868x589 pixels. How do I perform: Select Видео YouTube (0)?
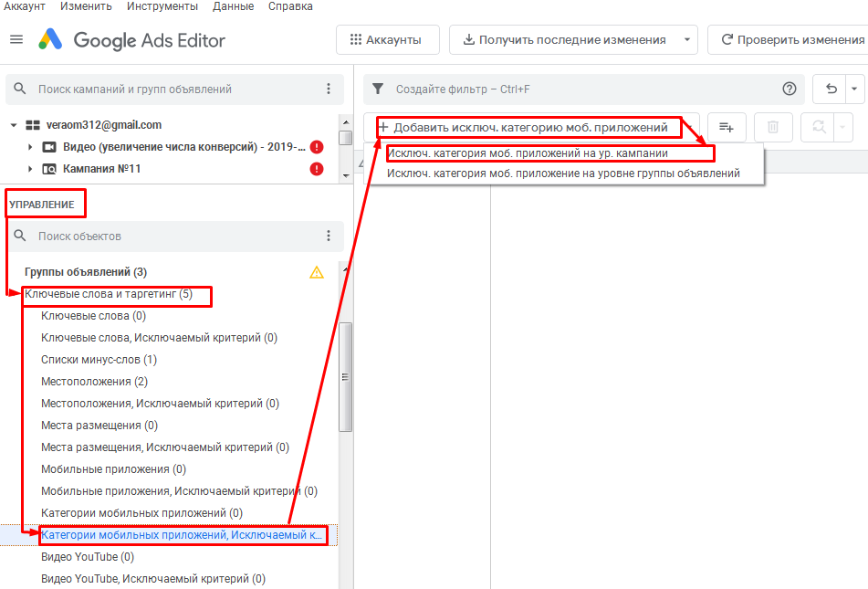click(x=88, y=557)
